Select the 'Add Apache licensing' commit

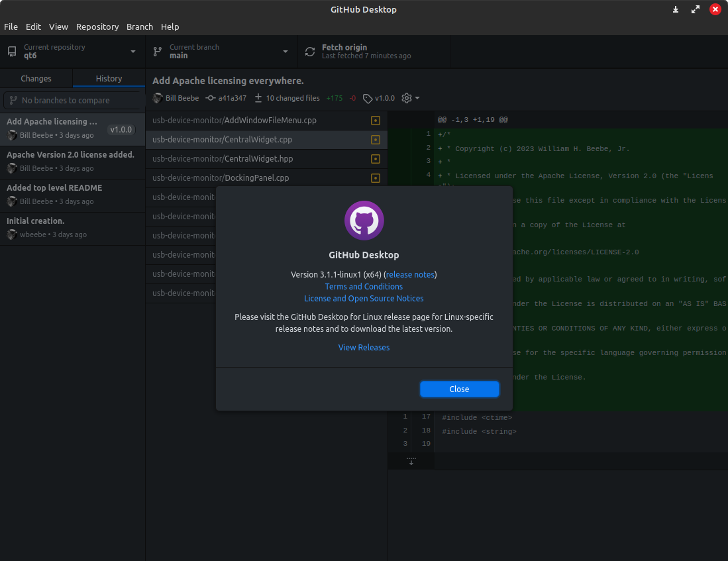[72, 129]
